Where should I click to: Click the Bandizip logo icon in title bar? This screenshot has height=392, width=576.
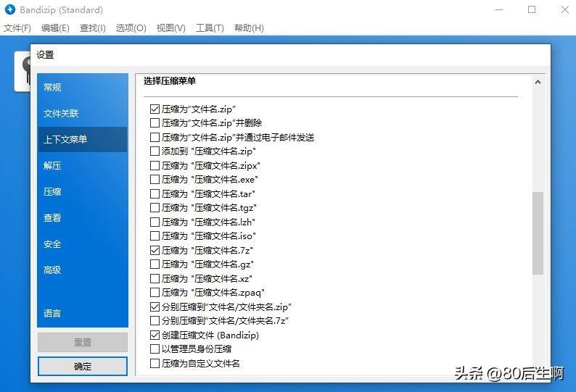[x=10, y=9]
